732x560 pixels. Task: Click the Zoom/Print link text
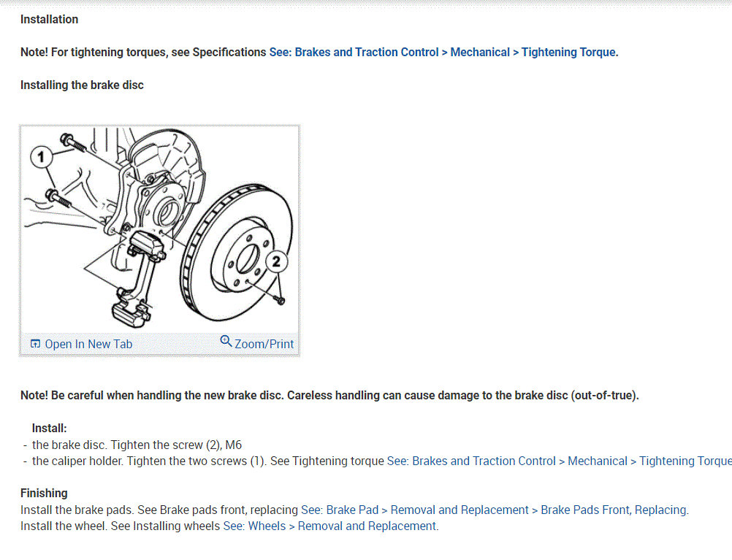click(x=264, y=345)
